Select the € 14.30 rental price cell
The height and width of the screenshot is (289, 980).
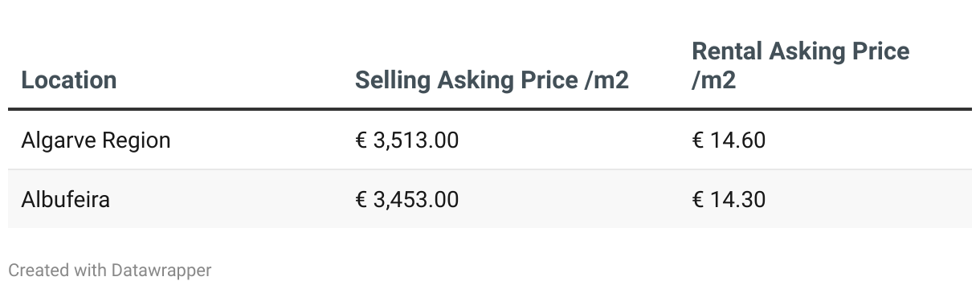point(729,198)
